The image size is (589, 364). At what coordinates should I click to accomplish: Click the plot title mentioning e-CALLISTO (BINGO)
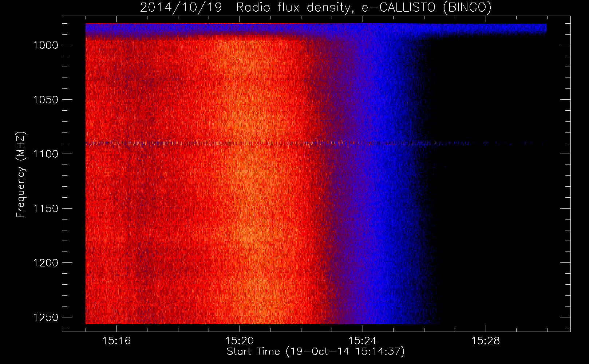pyautogui.click(x=316, y=8)
